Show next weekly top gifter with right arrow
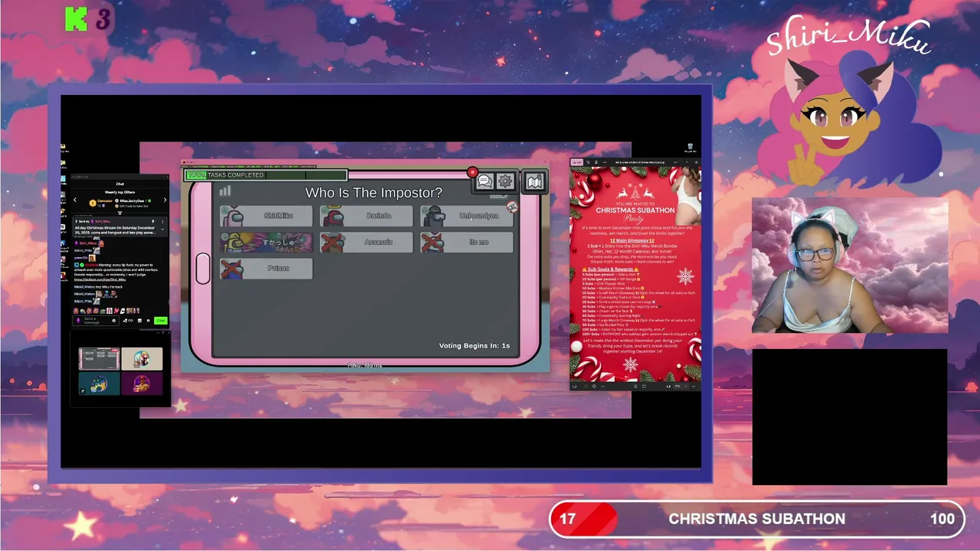980x551 pixels. tap(165, 200)
